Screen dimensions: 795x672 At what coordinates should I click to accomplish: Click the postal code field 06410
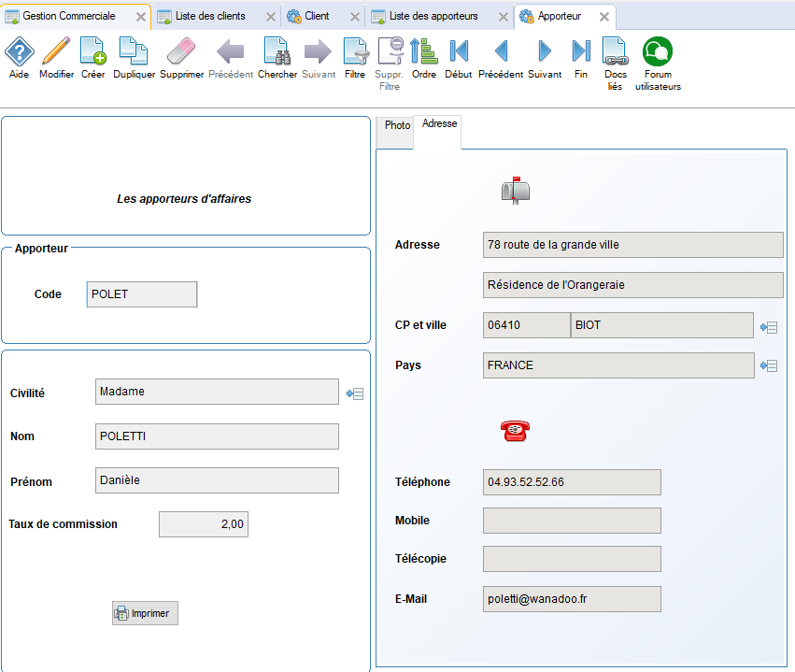point(526,325)
